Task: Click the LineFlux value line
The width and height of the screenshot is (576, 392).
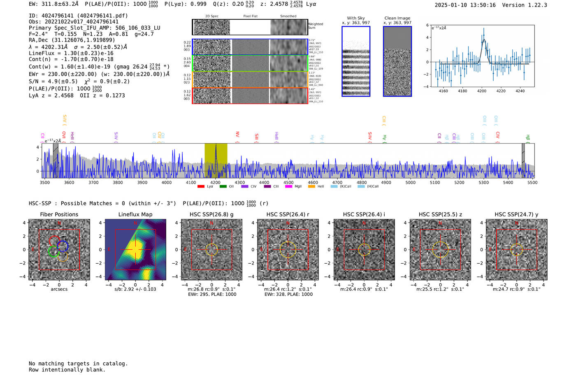Action: pos(71,53)
